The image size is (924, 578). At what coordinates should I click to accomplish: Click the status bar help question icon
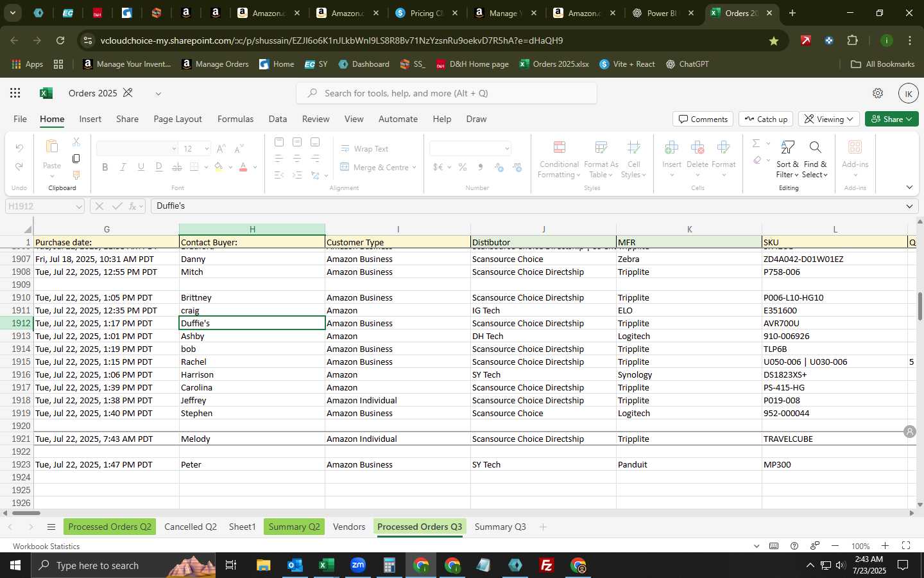[794, 546]
